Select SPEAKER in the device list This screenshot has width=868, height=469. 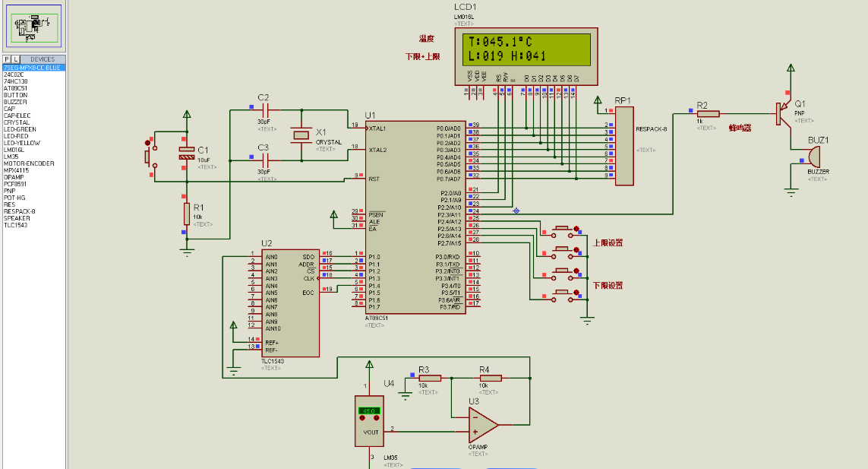[x=17, y=218]
